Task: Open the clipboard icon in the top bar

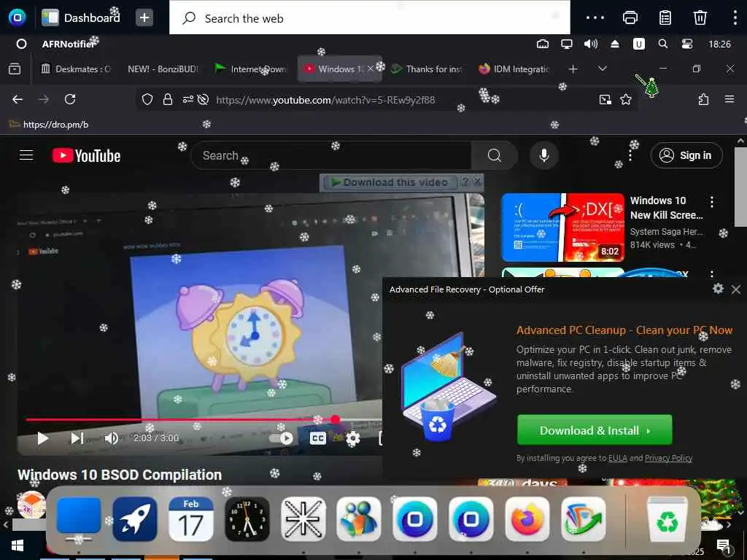Action: pos(665,18)
